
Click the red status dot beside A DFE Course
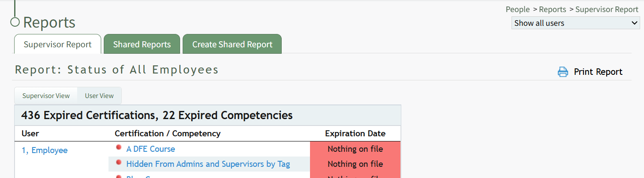click(119, 147)
